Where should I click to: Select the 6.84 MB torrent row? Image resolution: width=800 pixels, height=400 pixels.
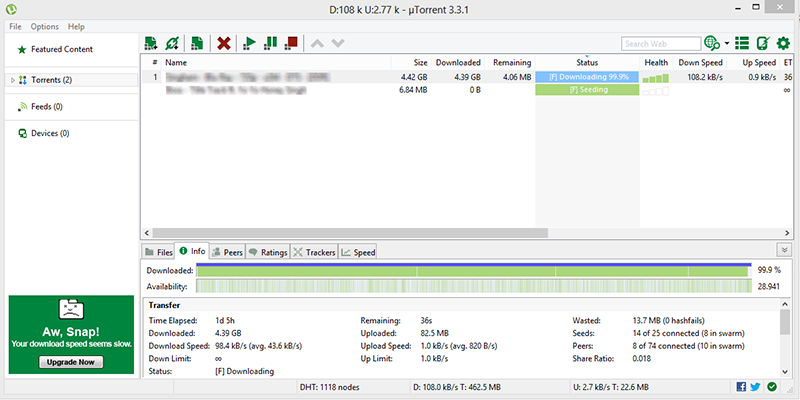pyautogui.click(x=467, y=90)
